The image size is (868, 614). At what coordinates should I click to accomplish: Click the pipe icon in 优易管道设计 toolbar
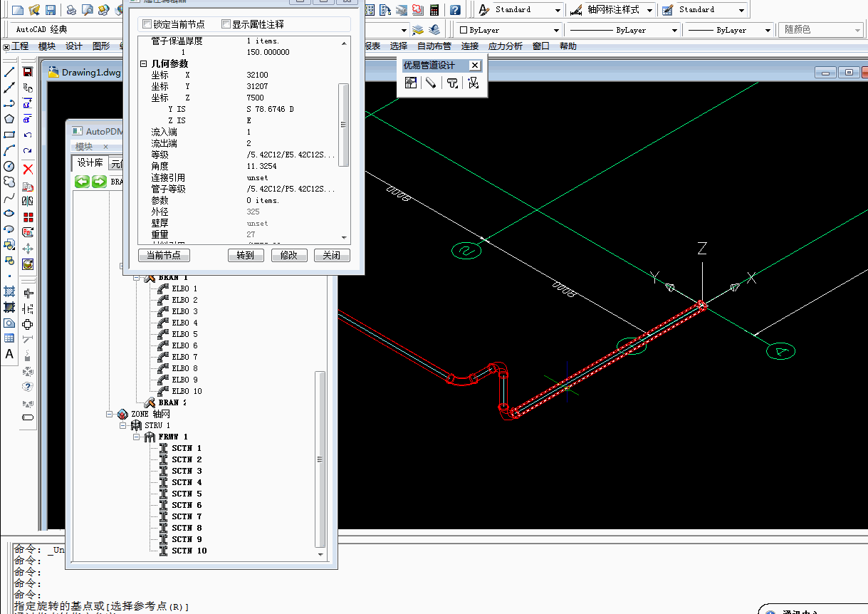click(431, 83)
